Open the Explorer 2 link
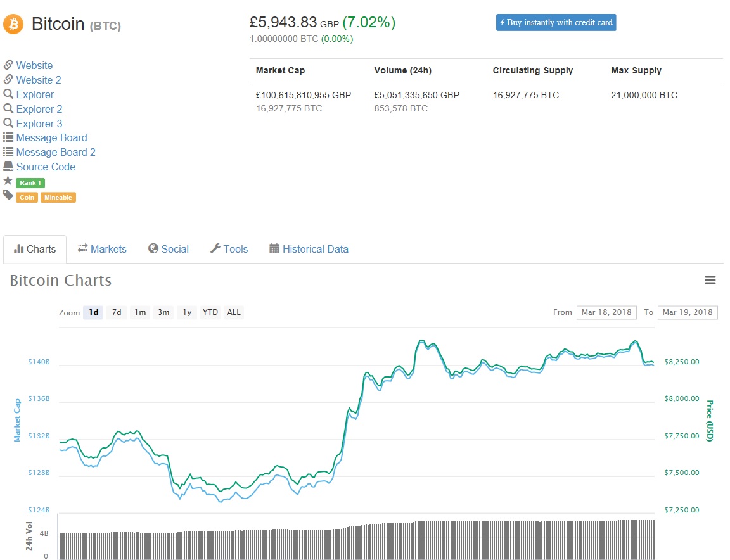 [x=39, y=109]
